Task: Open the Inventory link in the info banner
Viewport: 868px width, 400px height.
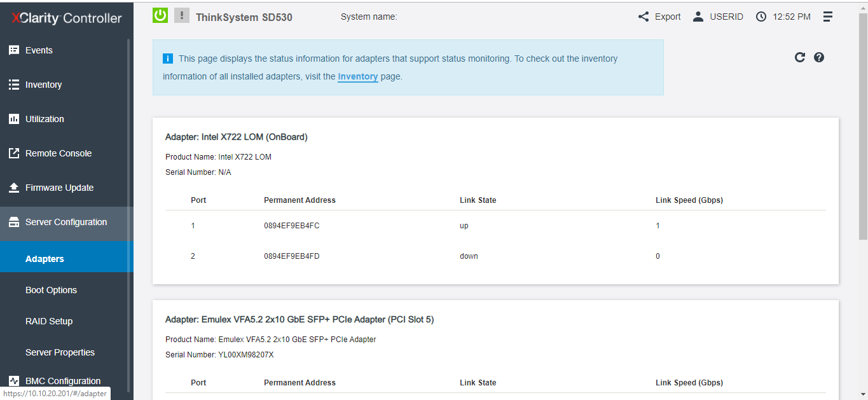Action: click(x=357, y=76)
